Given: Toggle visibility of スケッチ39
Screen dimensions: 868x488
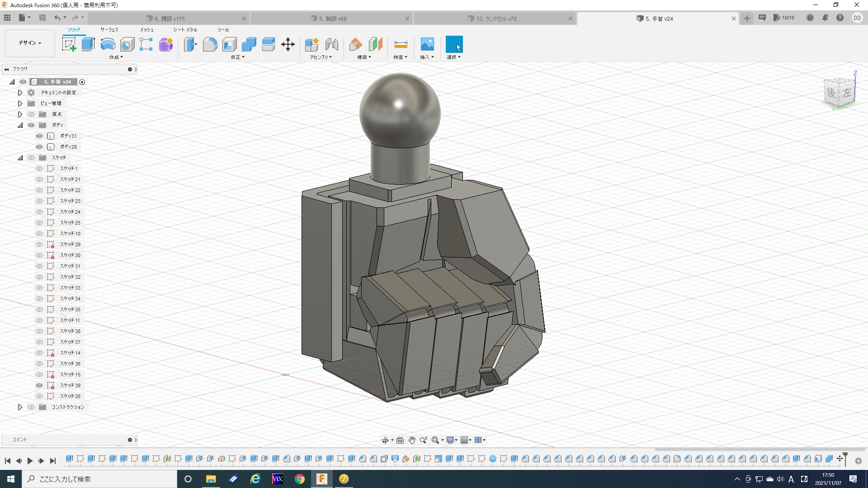Looking at the screenshot, I should [39, 385].
